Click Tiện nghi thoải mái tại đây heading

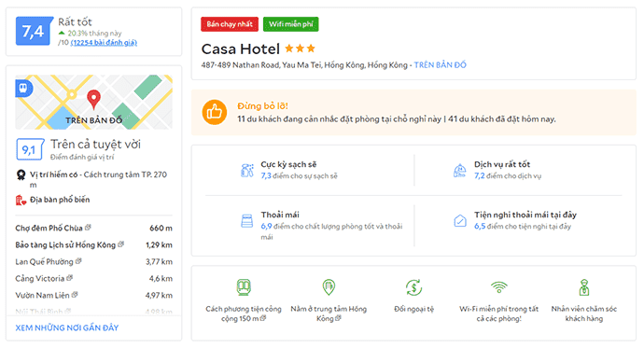pyautogui.click(x=525, y=215)
